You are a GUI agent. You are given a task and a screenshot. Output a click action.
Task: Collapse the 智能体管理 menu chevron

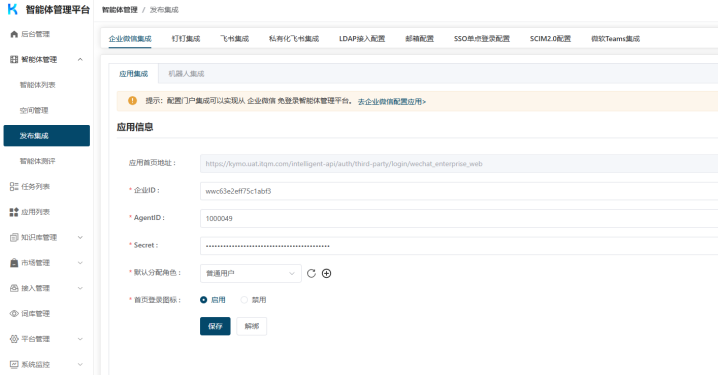(80, 60)
